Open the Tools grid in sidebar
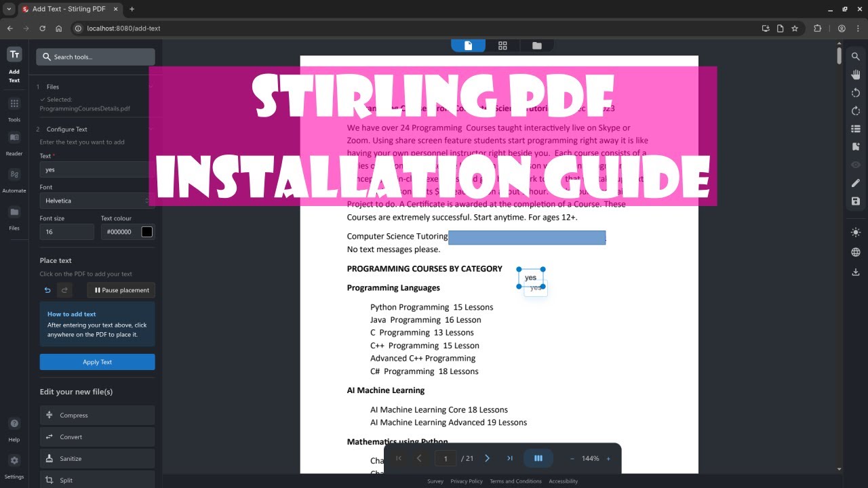The height and width of the screenshot is (488, 868). 14,104
